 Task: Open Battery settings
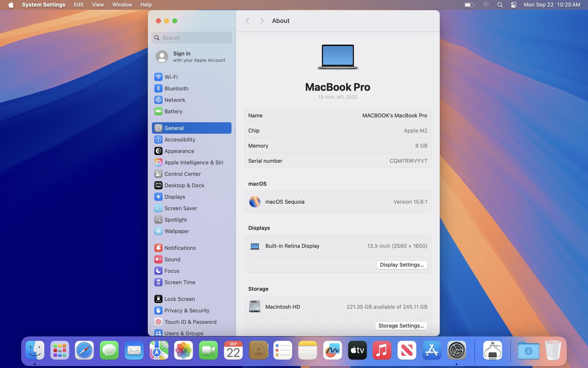pyautogui.click(x=192, y=111)
